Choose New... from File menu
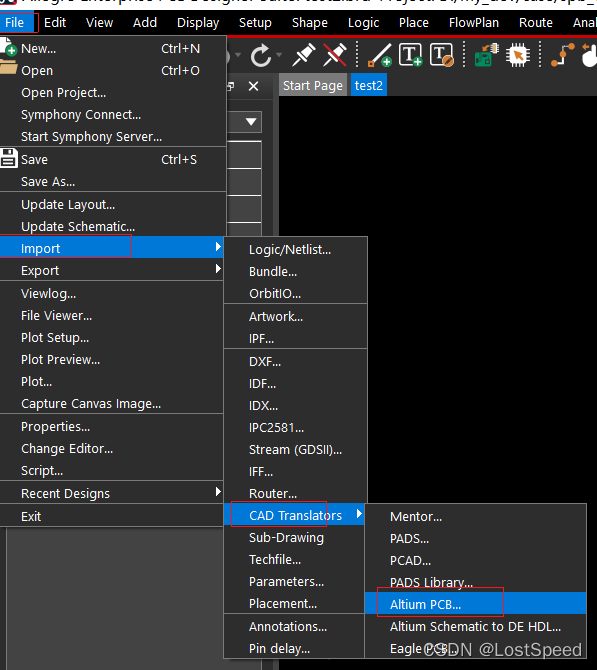 click(x=113, y=49)
